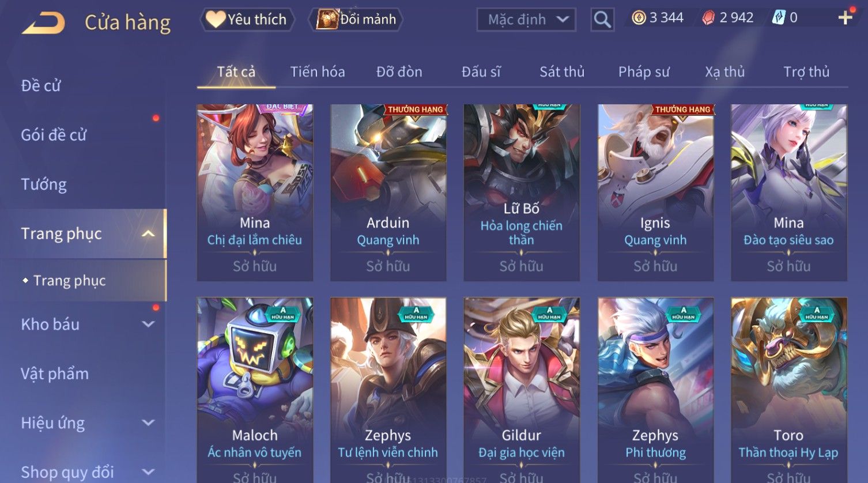The height and width of the screenshot is (483, 868).
Task: Open Đổi mảnh chest exchange
Action: tap(357, 20)
